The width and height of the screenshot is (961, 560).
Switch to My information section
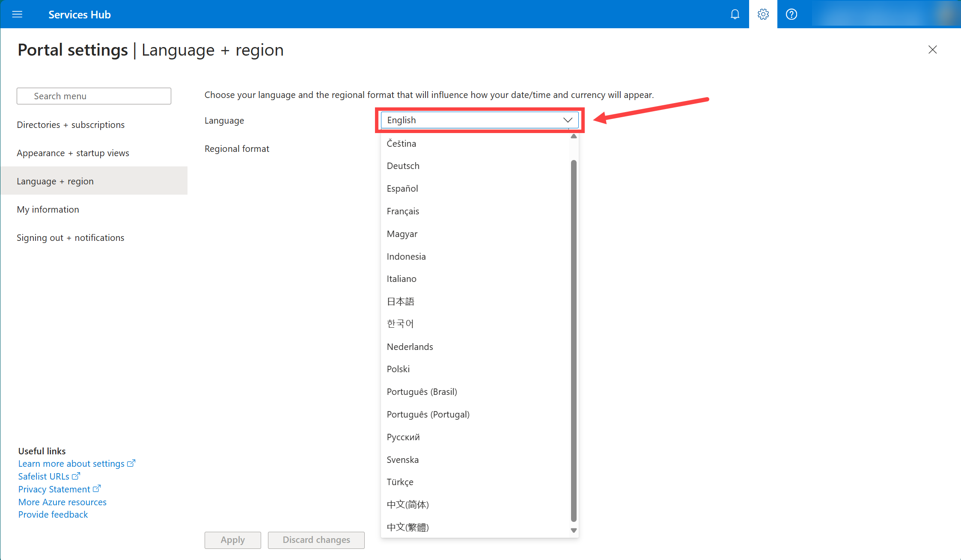[x=48, y=210]
